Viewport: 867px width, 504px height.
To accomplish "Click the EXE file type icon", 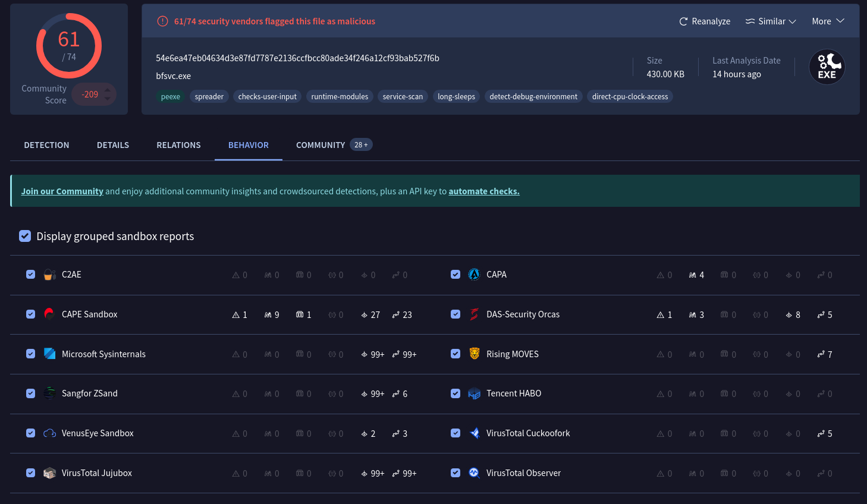I will coord(827,67).
